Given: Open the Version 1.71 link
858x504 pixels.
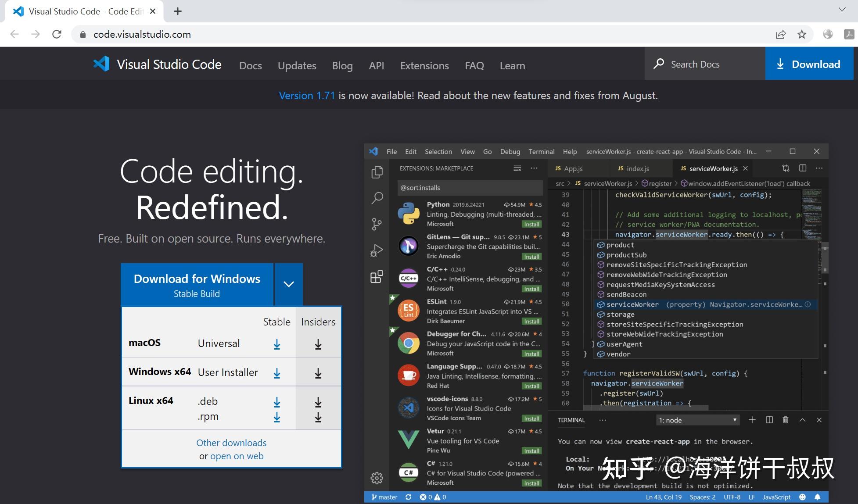Looking at the screenshot, I should pyautogui.click(x=307, y=96).
